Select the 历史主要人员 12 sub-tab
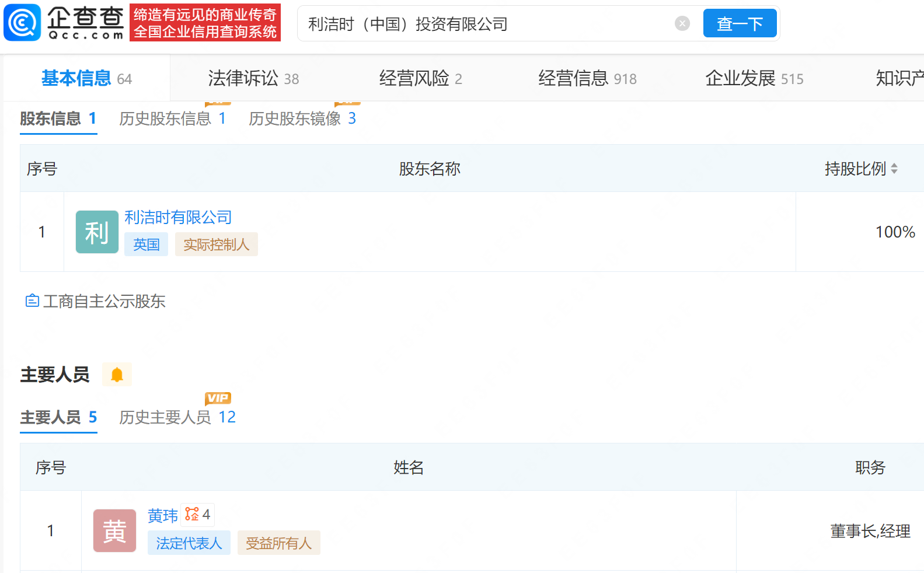The image size is (924, 573). (x=177, y=418)
